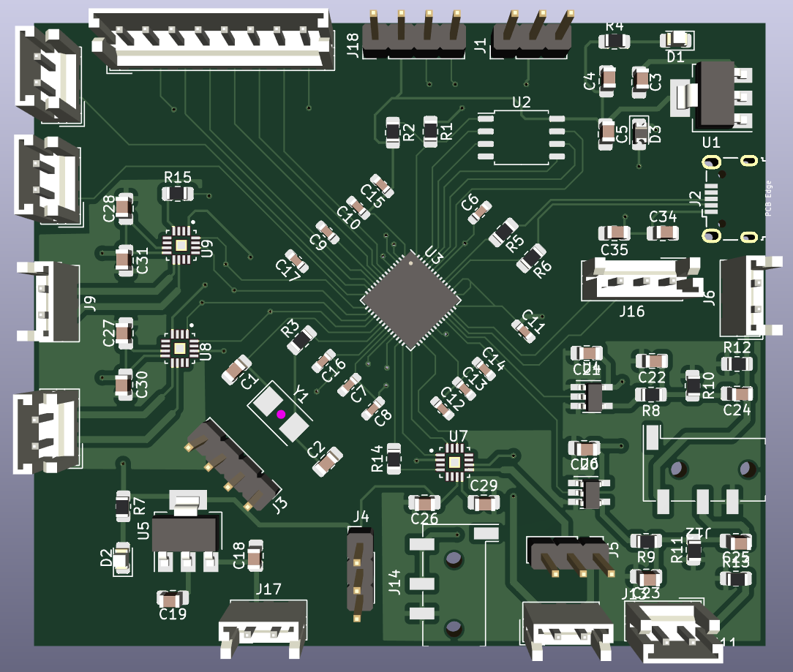Image resolution: width=793 pixels, height=672 pixels.
Task: Click capacitor C22
Action: tap(651, 361)
